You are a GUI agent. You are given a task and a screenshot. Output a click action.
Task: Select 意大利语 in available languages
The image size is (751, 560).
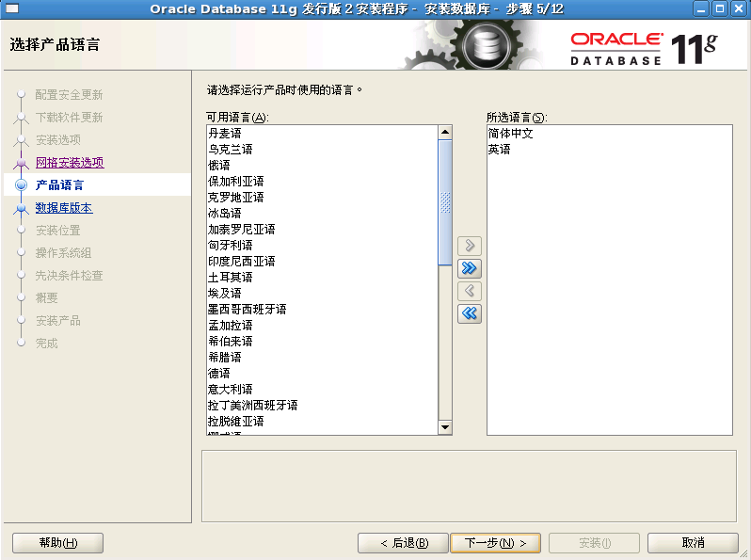point(323,390)
